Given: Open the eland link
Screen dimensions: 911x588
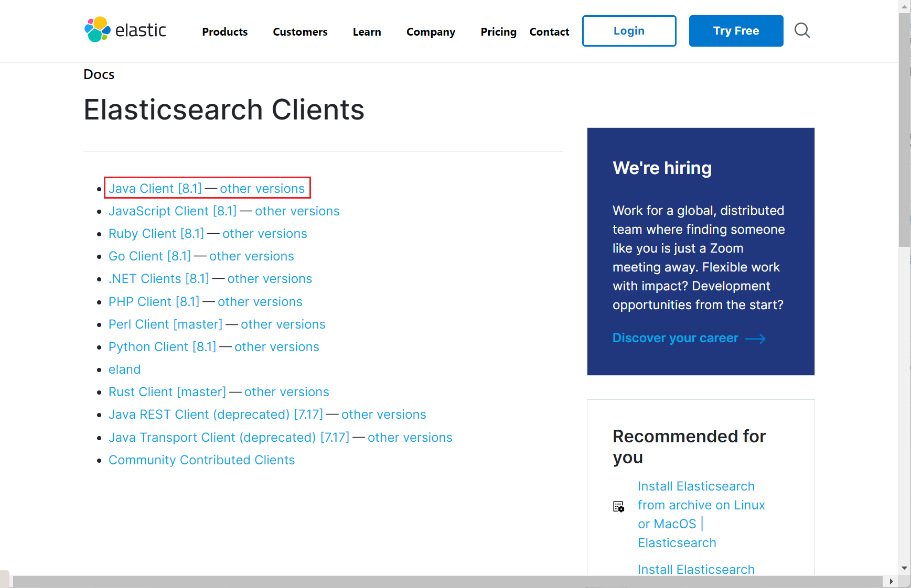Looking at the screenshot, I should click(124, 369).
